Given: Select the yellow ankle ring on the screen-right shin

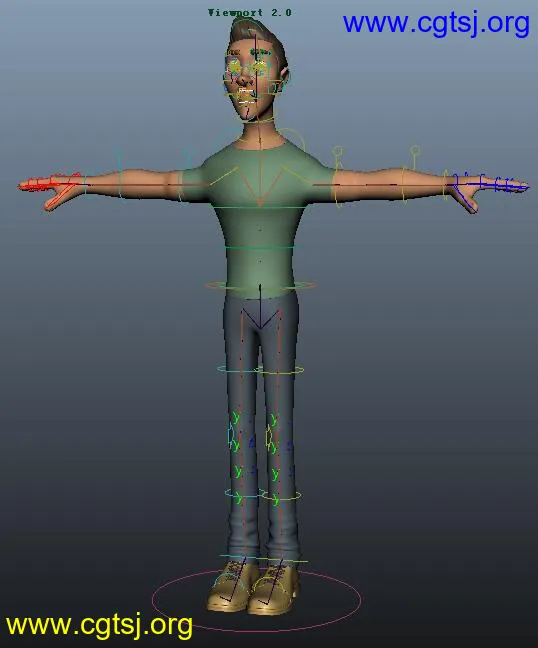Looking at the screenshot, I should pos(283,495).
